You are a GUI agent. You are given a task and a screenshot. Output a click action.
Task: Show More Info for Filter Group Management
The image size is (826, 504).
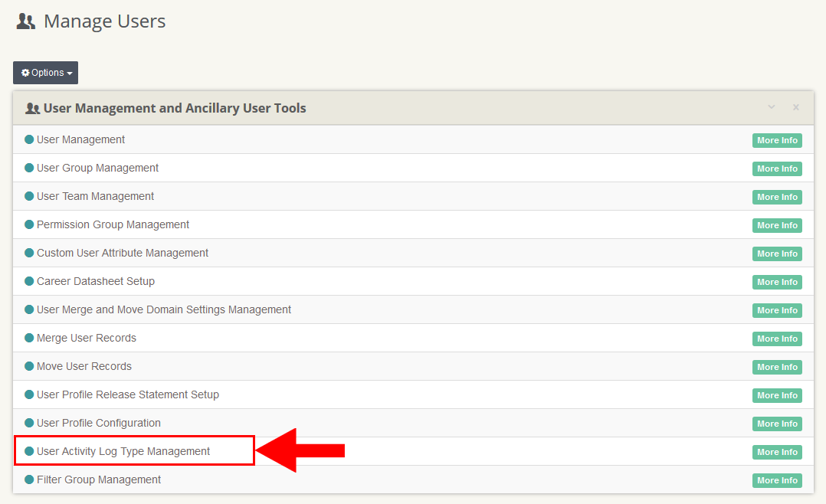[x=777, y=480]
